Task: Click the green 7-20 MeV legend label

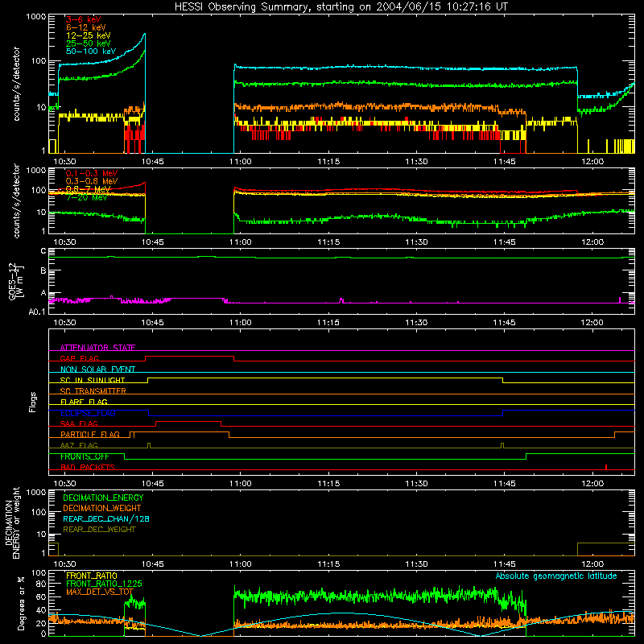Action: click(86, 197)
